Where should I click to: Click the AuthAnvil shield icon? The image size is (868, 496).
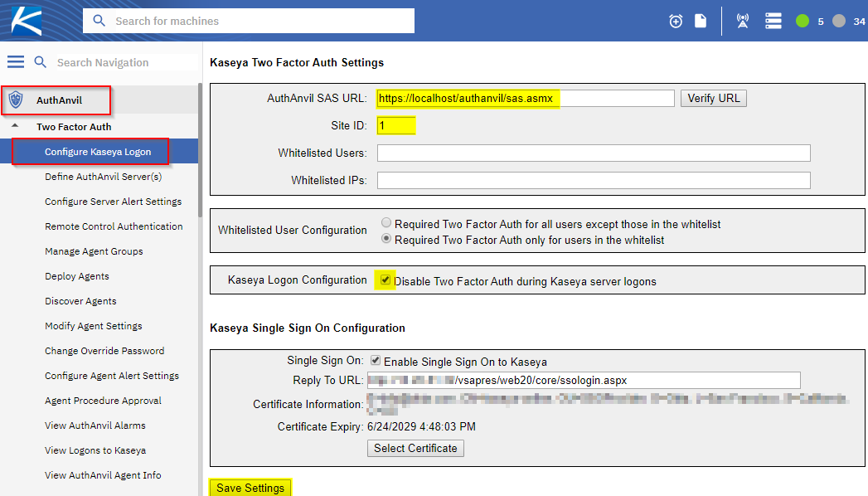pyautogui.click(x=16, y=100)
